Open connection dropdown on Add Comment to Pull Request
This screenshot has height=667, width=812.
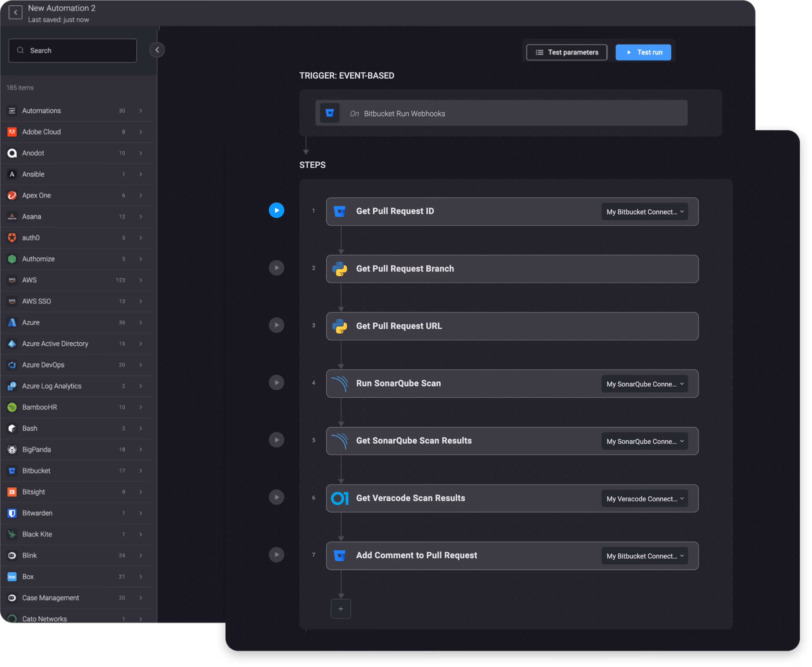pos(645,556)
